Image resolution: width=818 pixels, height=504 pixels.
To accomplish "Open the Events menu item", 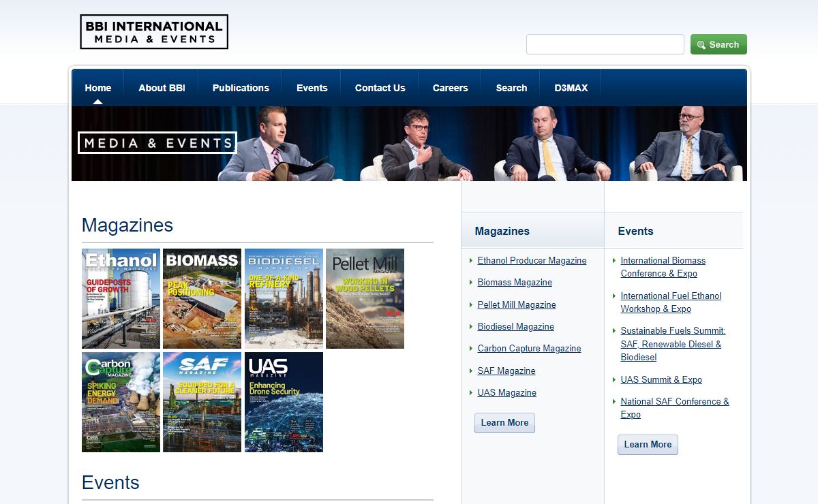I will pos(312,88).
